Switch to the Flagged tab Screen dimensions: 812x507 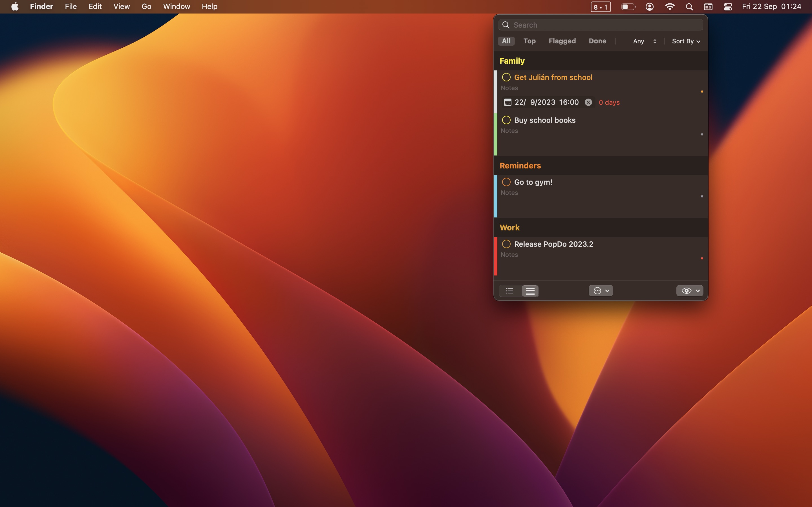point(562,41)
